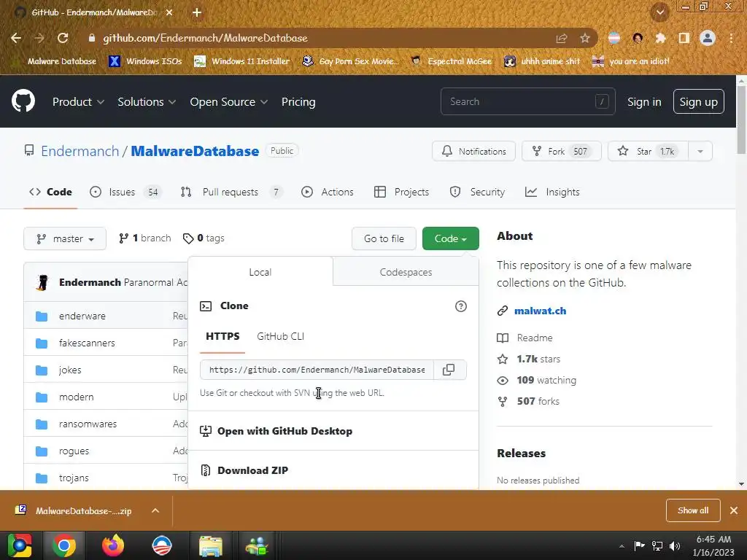Screen dimensions: 747x560
Task: Open the extensions puzzle icon
Action: click(660, 38)
